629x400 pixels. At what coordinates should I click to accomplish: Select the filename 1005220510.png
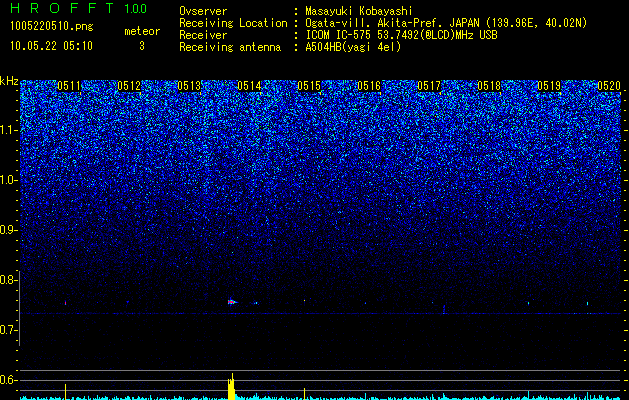pos(52,27)
